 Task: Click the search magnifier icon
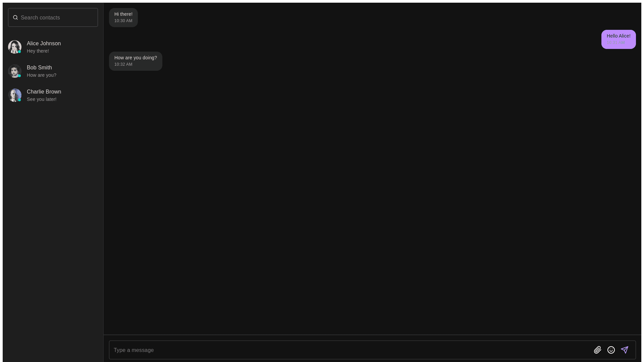pyautogui.click(x=15, y=17)
